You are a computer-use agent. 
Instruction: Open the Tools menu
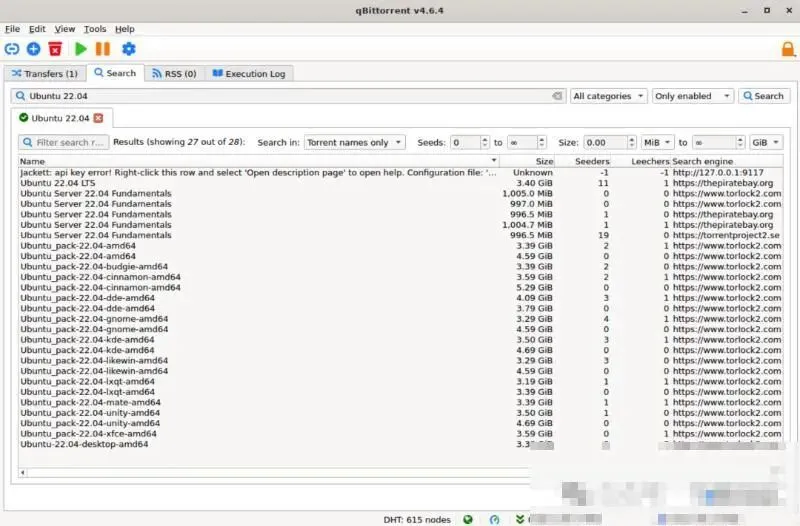95,29
